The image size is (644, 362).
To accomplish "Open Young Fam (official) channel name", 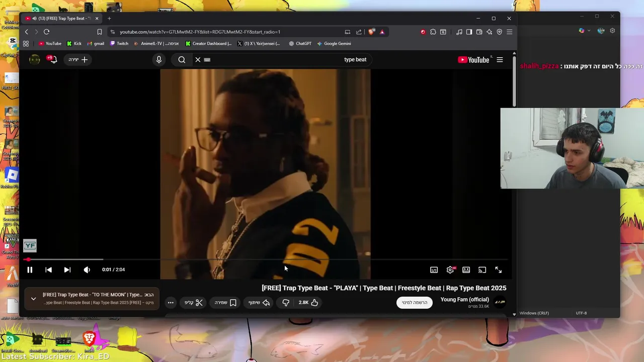I will pyautogui.click(x=464, y=300).
